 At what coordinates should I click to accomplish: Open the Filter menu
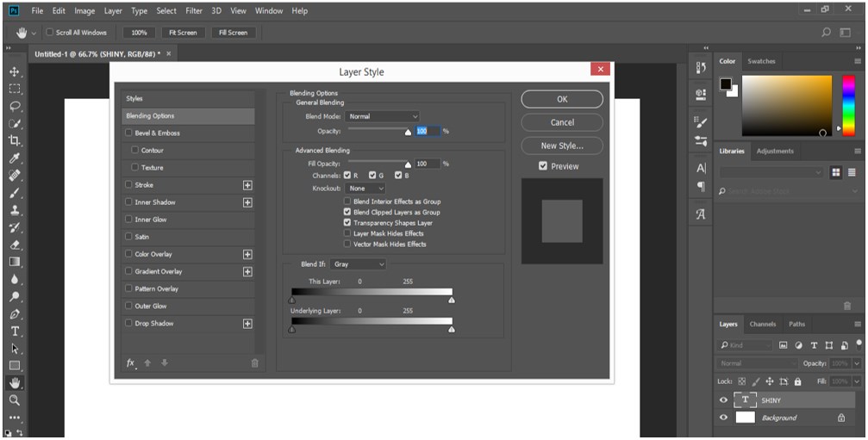[x=194, y=10]
